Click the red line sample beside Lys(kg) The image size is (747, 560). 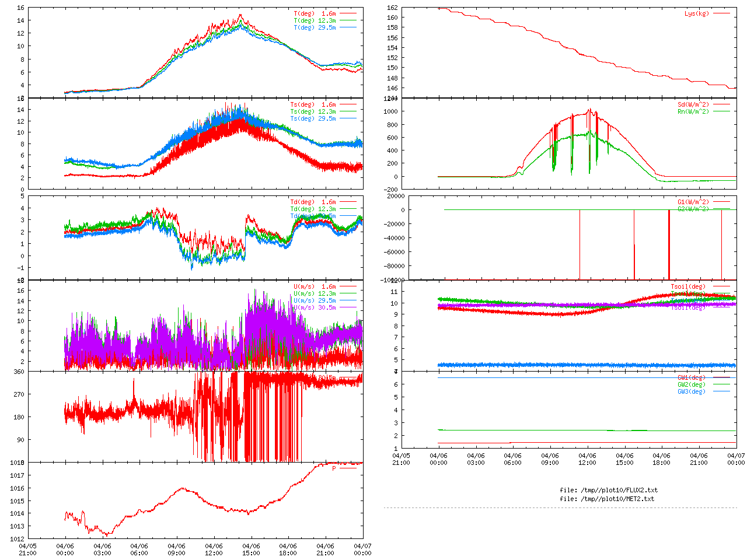pyautogui.click(x=721, y=13)
